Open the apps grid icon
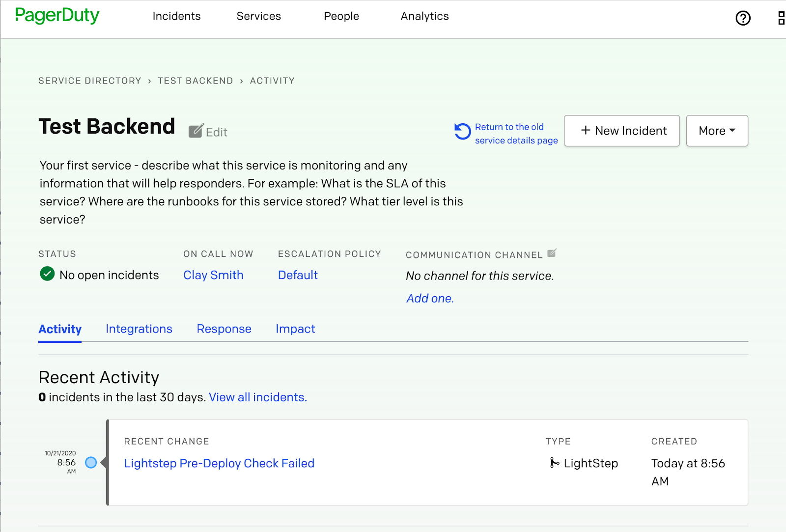The height and width of the screenshot is (532, 786). tap(781, 18)
